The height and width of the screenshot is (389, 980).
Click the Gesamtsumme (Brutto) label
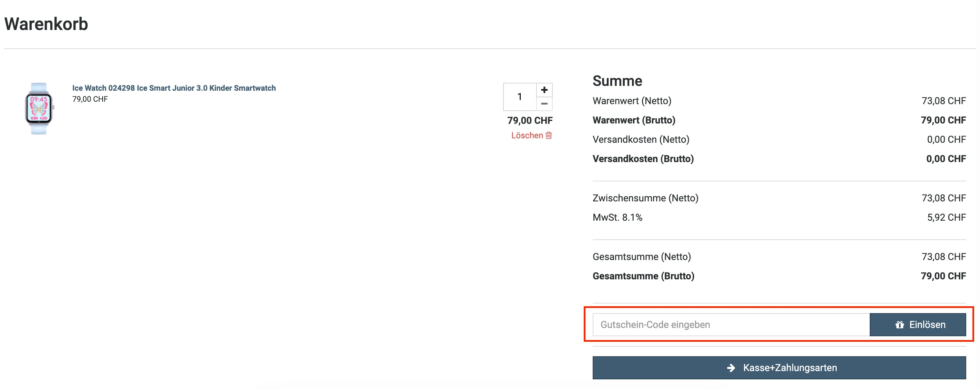click(643, 276)
